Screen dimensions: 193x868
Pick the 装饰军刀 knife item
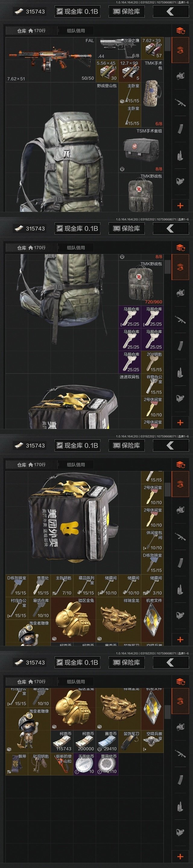coord(130,741)
